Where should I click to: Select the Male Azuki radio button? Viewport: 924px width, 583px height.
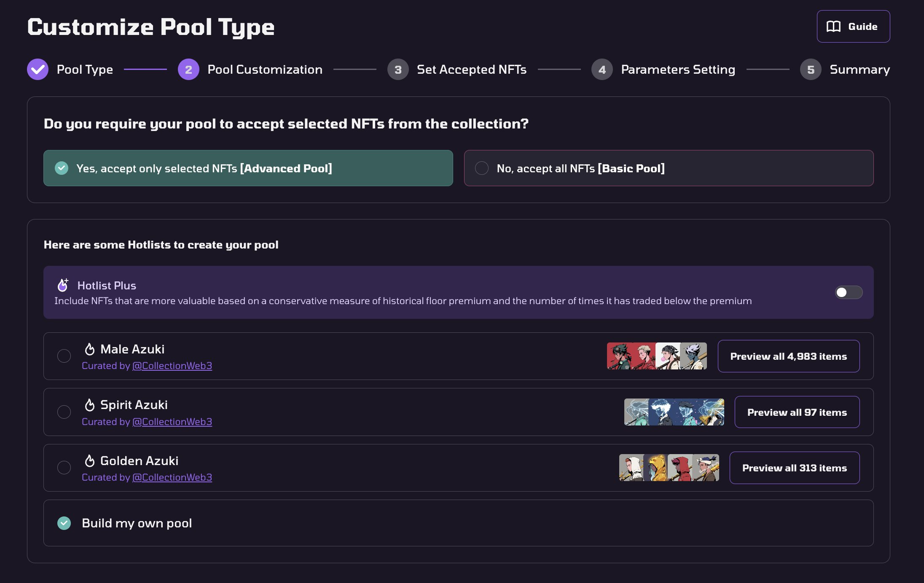click(64, 356)
